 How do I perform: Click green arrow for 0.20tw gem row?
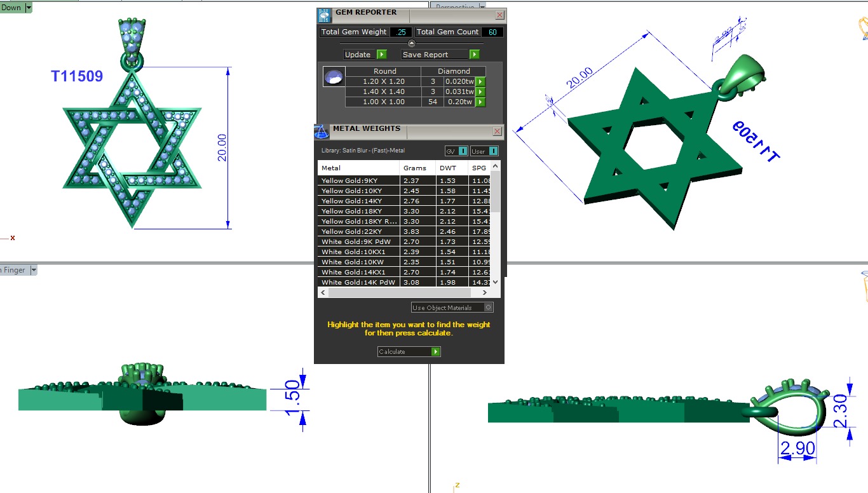(481, 102)
